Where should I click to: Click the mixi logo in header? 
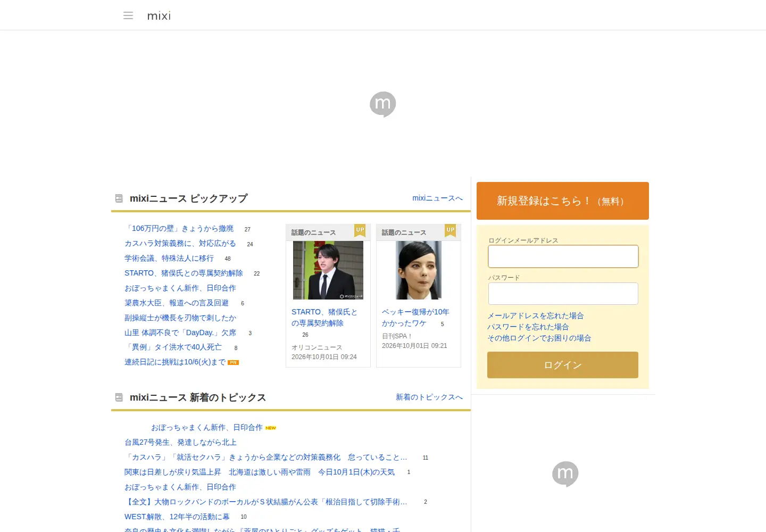159,16
